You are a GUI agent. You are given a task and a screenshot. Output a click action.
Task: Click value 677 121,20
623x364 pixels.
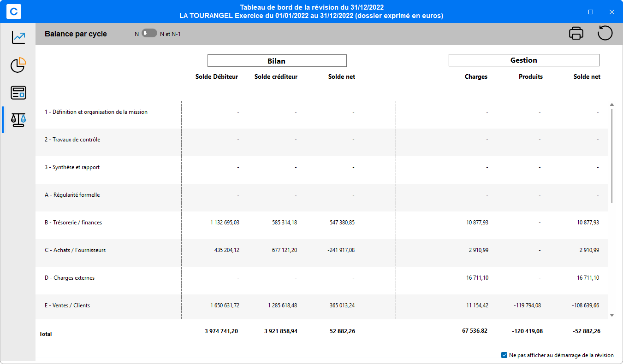tap(285, 250)
